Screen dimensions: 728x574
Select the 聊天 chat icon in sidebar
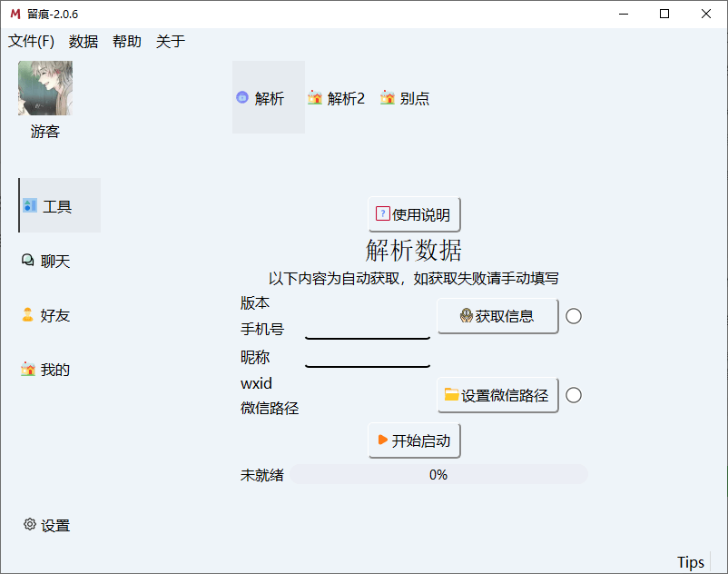(x=26, y=260)
